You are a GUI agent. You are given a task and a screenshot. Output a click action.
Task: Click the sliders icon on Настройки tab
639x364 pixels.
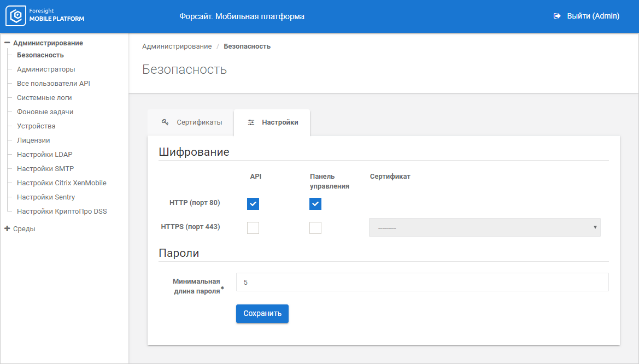[x=251, y=122]
